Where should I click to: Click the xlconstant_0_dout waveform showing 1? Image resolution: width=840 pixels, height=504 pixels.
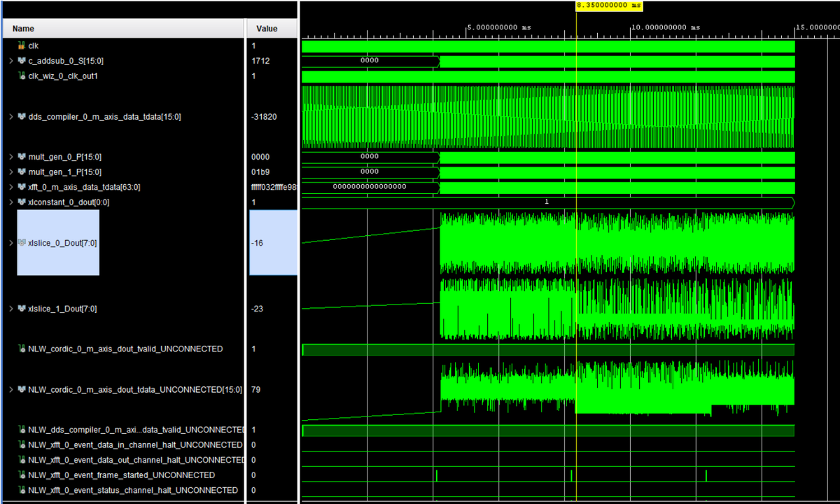(x=547, y=202)
